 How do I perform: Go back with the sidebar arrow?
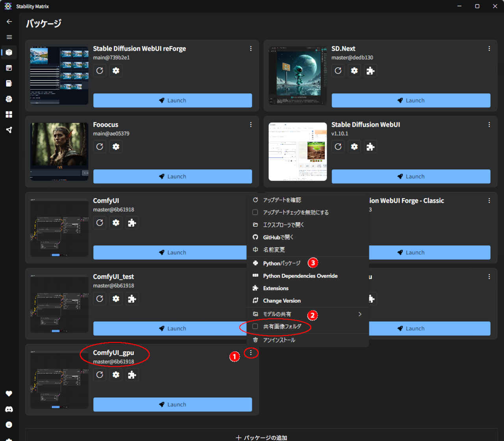9,22
